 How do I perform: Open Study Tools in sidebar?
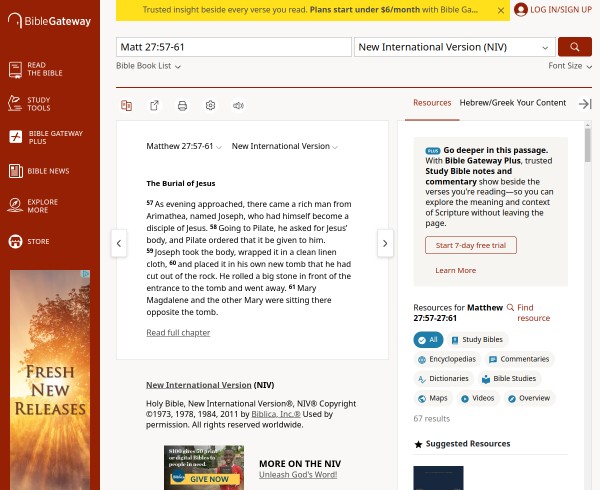[29, 104]
